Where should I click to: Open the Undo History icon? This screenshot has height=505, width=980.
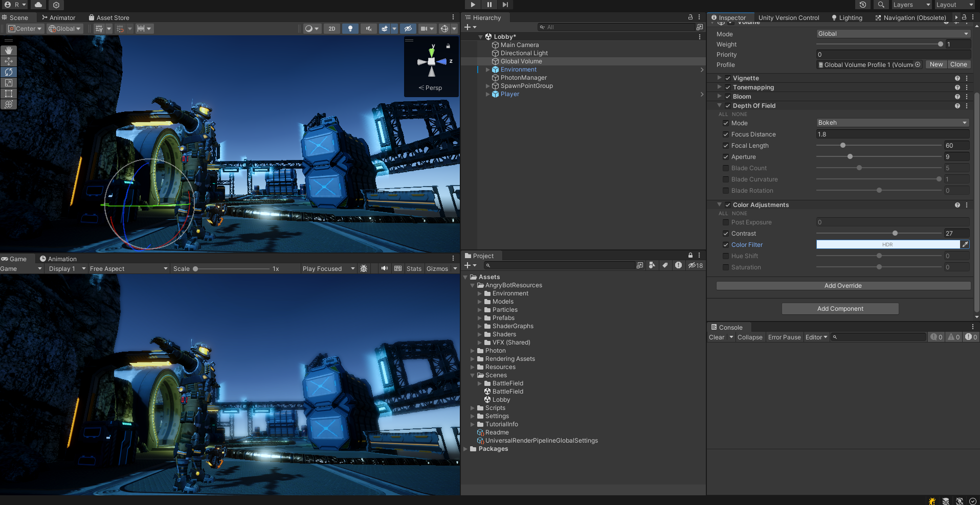[863, 5]
